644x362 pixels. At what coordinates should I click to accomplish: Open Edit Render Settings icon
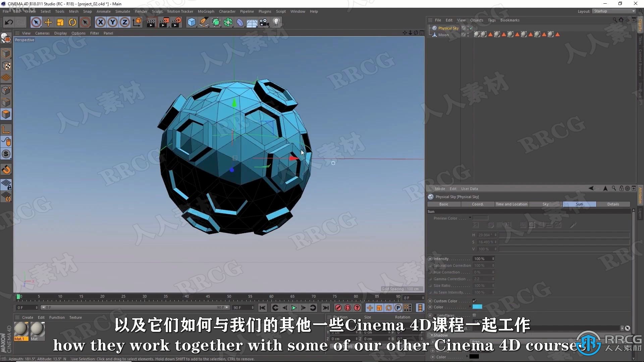tap(176, 22)
